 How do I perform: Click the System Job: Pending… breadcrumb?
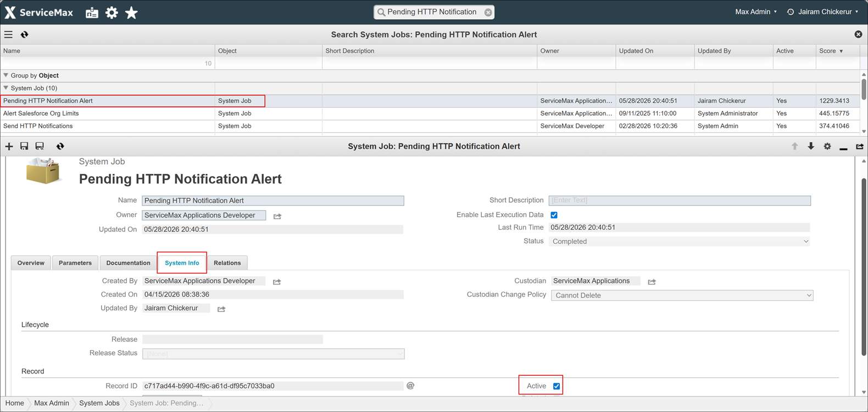pyautogui.click(x=166, y=403)
